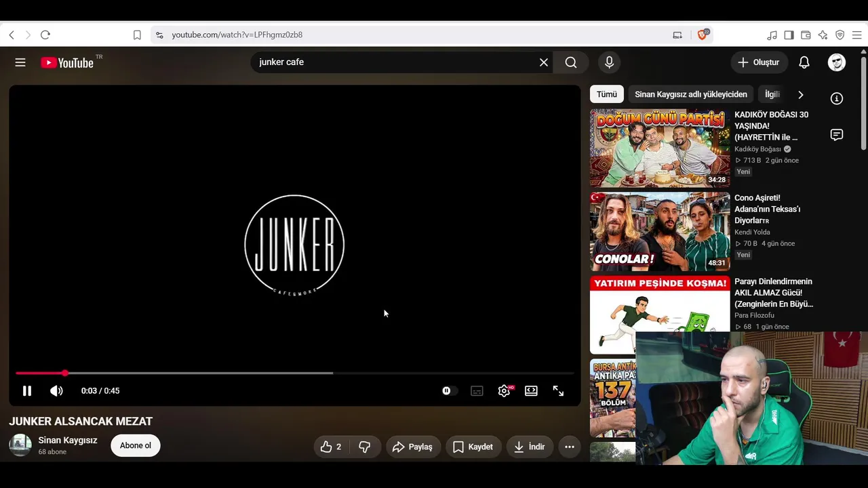Viewport: 868px width, 488px height.
Task: Open the video info side icon
Action: [837, 99]
